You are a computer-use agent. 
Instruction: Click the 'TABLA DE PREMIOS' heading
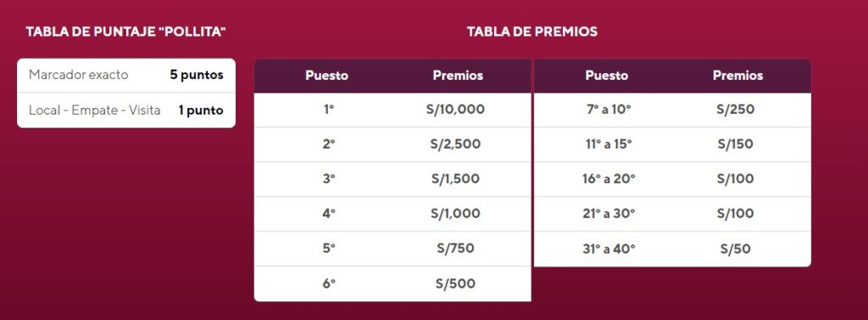[x=532, y=31]
